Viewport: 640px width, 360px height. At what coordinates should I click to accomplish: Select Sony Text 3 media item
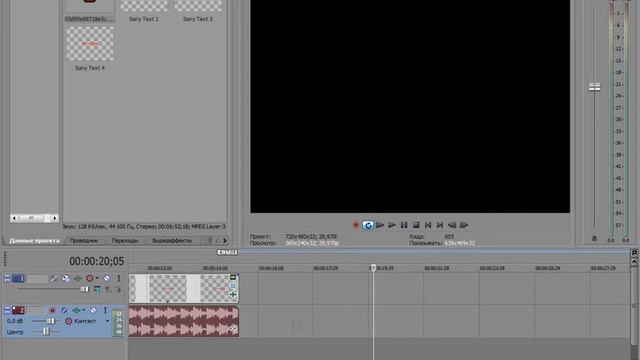click(198, 11)
